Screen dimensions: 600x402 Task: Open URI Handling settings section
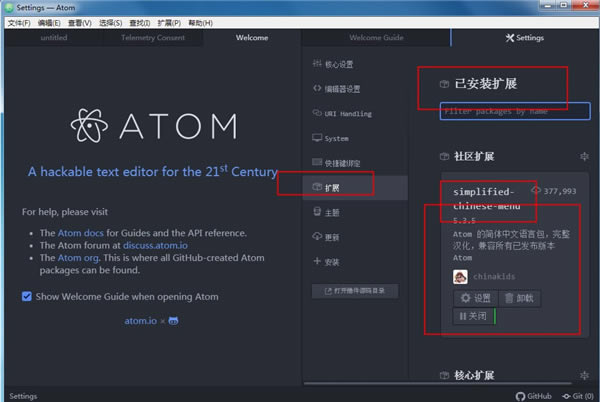pyautogui.click(x=355, y=114)
